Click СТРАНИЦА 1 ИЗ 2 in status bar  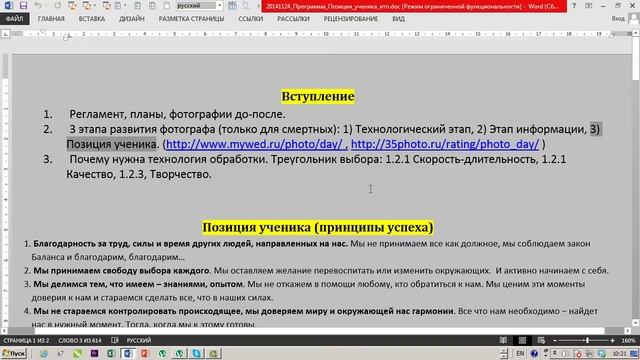point(26,340)
